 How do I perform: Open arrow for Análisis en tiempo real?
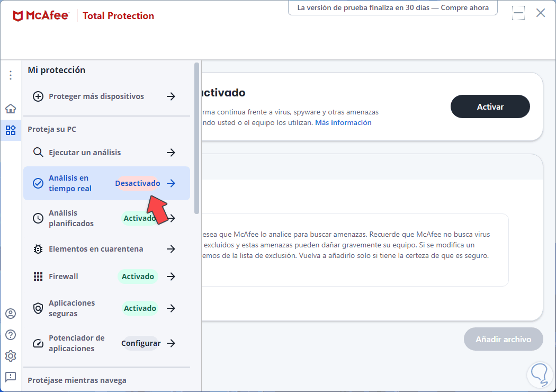coord(171,183)
